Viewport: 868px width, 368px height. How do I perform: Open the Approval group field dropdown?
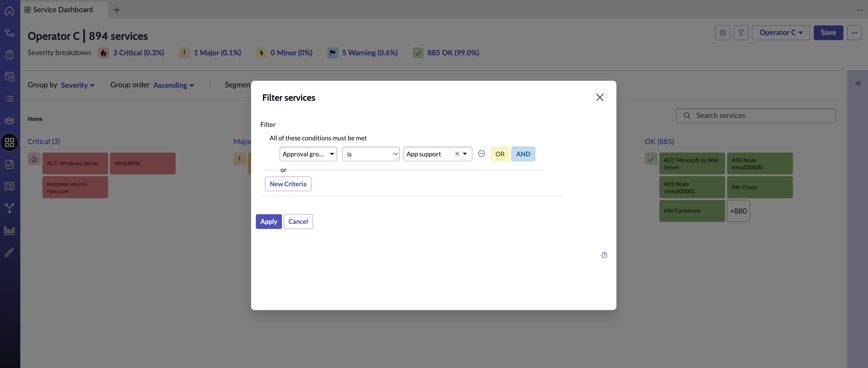(x=308, y=154)
